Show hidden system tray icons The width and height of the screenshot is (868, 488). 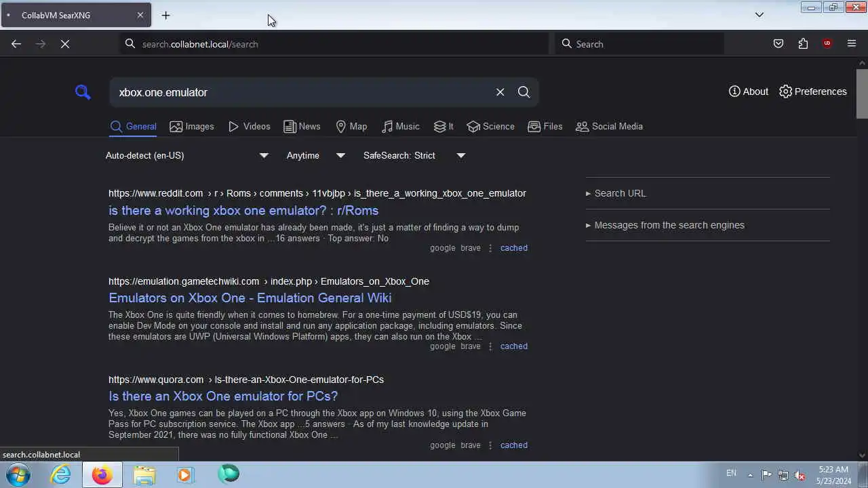click(x=750, y=474)
